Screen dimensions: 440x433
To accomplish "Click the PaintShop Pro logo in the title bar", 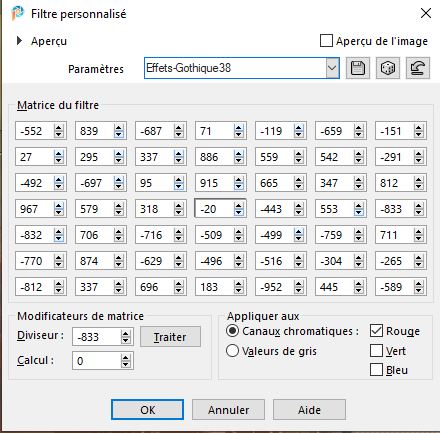I will (x=18, y=13).
